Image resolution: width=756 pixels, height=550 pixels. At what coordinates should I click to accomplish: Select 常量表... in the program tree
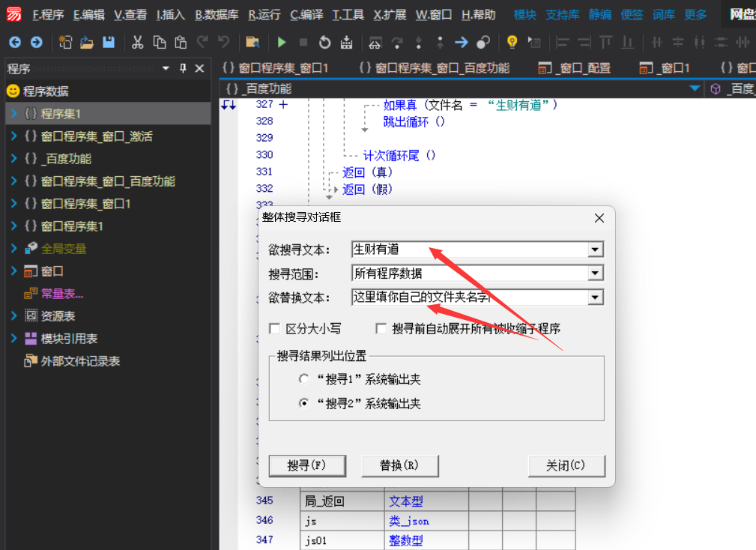(x=61, y=294)
